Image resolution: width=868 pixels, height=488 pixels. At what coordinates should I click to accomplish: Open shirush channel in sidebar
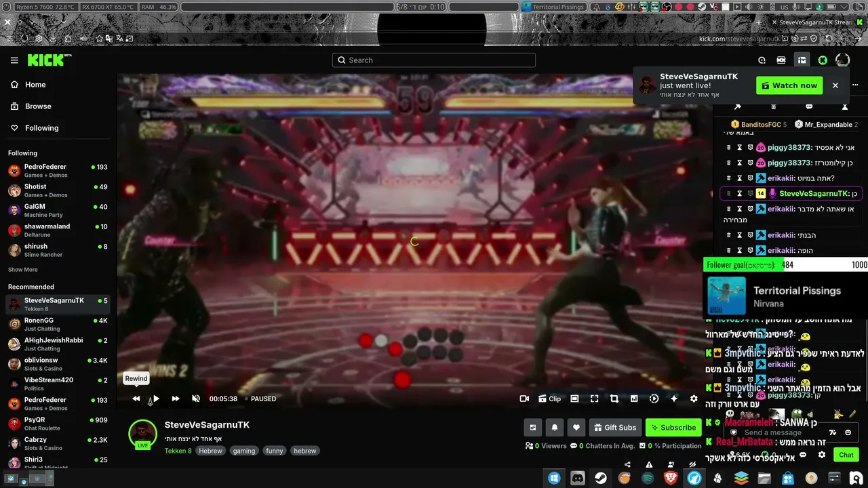point(58,250)
